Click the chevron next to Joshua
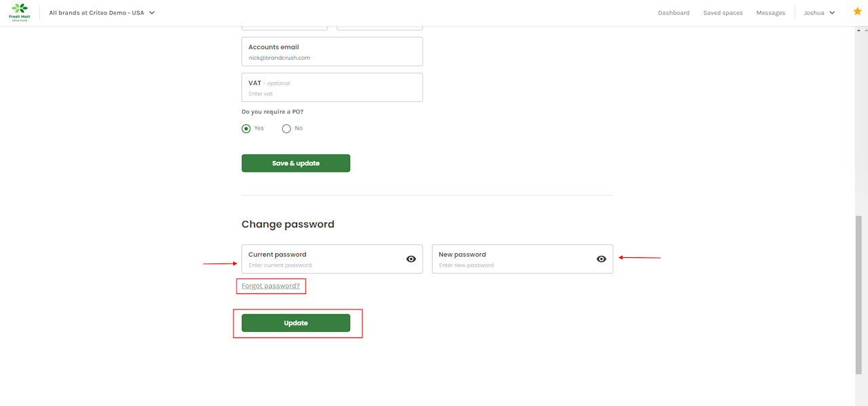Viewport: 868px width, 406px height. pyautogui.click(x=832, y=13)
